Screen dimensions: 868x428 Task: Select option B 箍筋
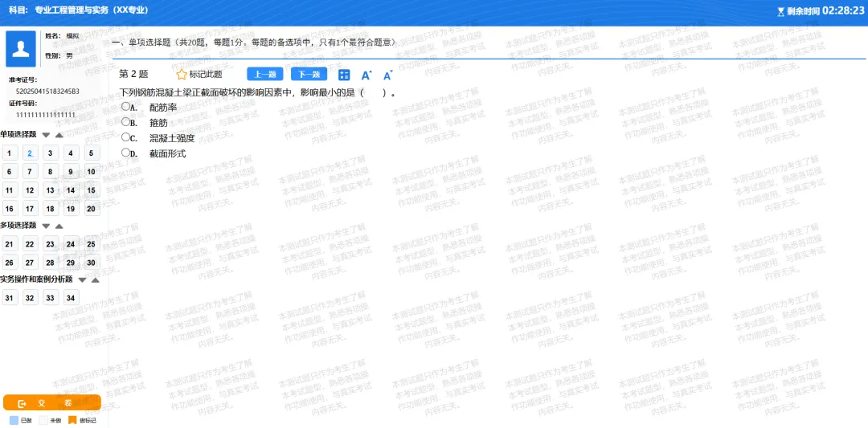click(x=125, y=121)
